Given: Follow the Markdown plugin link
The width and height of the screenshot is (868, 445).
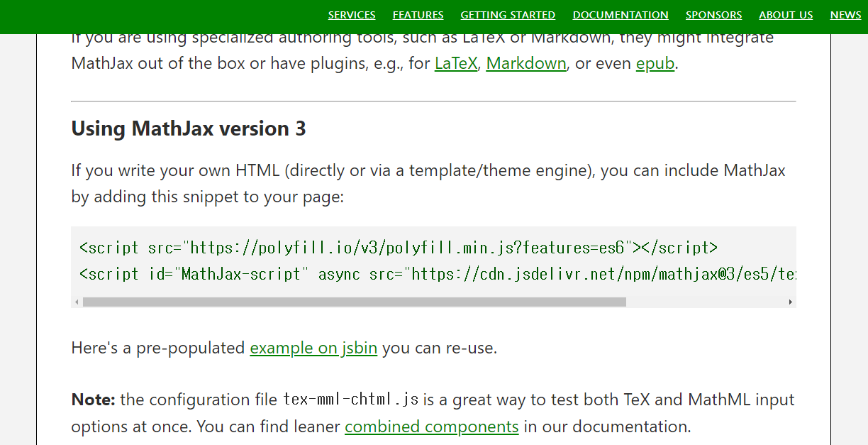Looking at the screenshot, I should [526, 63].
